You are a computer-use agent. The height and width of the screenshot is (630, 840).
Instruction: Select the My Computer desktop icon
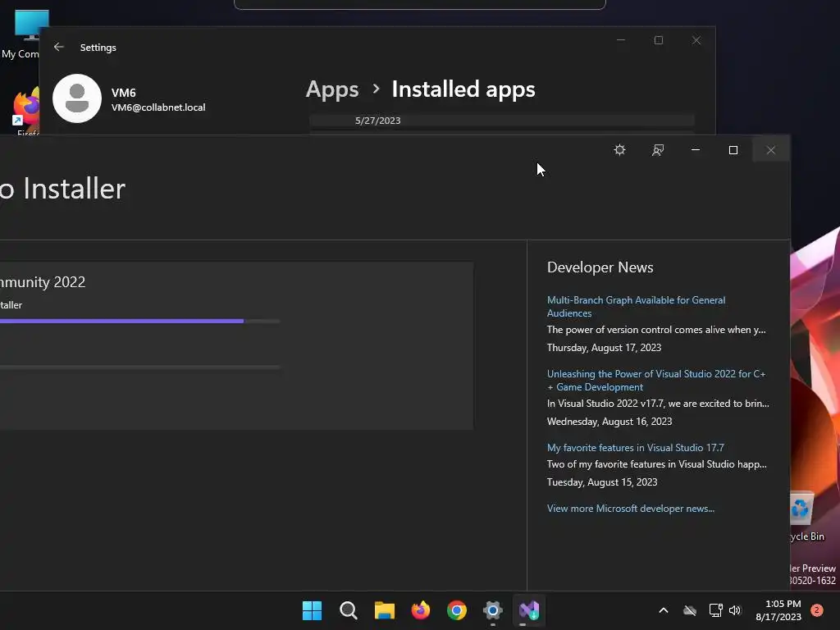[21, 34]
